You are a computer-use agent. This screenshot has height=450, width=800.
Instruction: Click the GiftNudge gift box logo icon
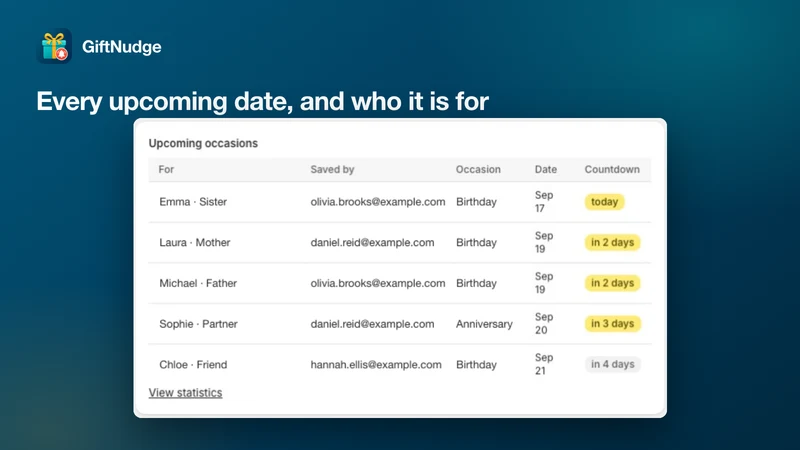point(54,46)
